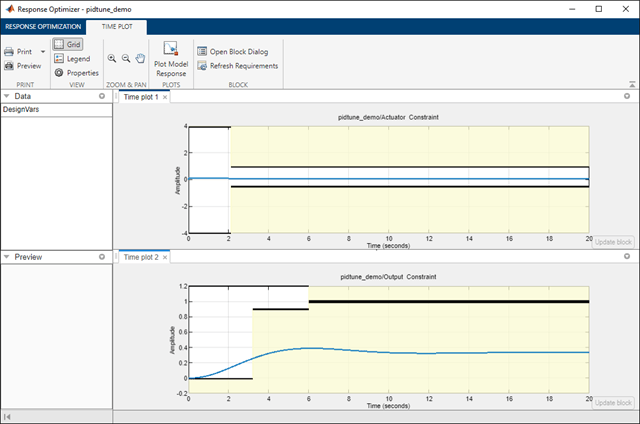Viewport: 640px width, 424px height.
Task: Click the Zoom In magnifier tool
Action: pos(111,59)
